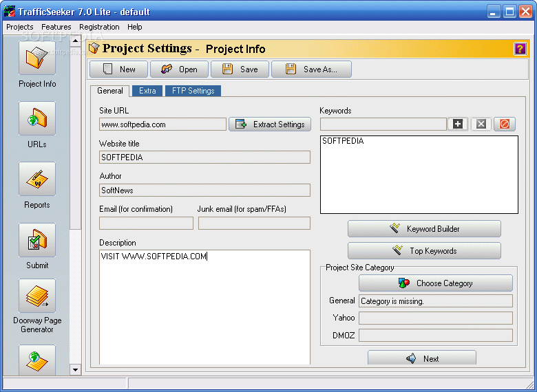Click in the Description text area
This screenshot has width=537, height=392.
tap(204, 307)
